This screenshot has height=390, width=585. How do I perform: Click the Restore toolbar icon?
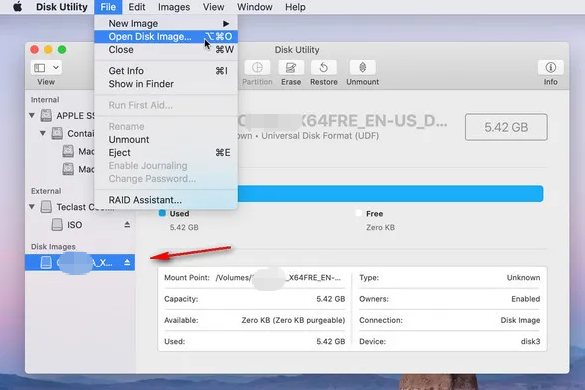click(x=324, y=68)
